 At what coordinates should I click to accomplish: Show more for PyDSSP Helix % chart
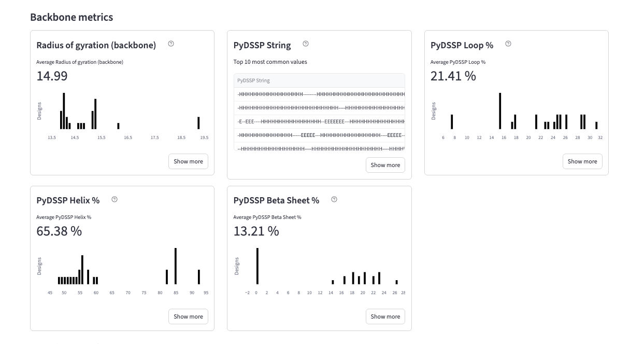point(188,317)
